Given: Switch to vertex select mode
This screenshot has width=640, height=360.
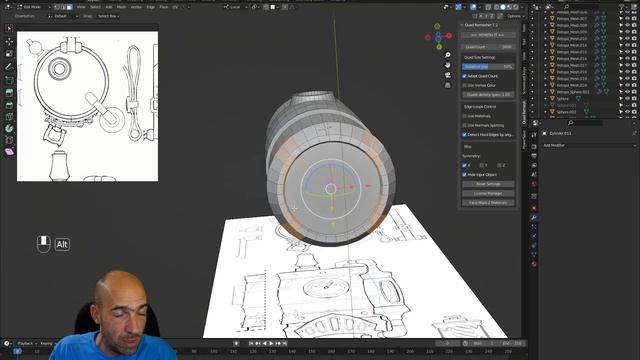Looking at the screenshot, I should pyautogui.click(x=57, y=7).
